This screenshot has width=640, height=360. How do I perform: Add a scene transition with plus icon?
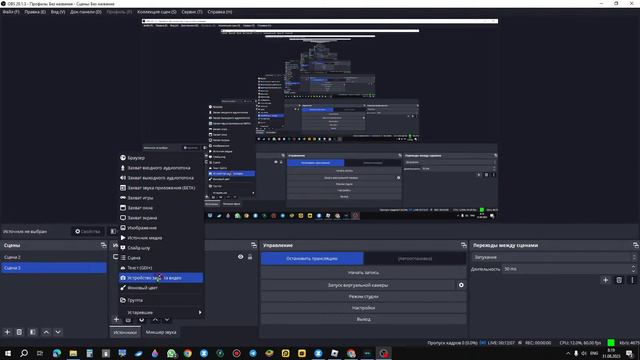(x=605, y=280)
